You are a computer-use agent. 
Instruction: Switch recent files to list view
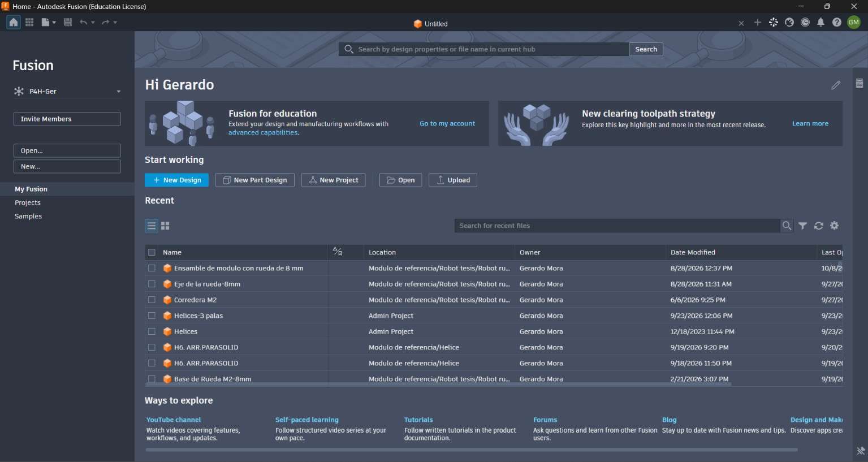point(151,226)
